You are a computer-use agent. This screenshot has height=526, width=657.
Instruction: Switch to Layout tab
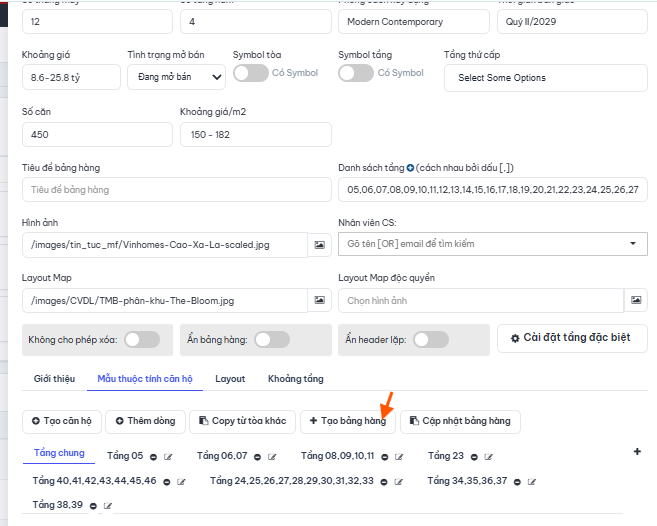pyautogui.click(x=230, y=378)
